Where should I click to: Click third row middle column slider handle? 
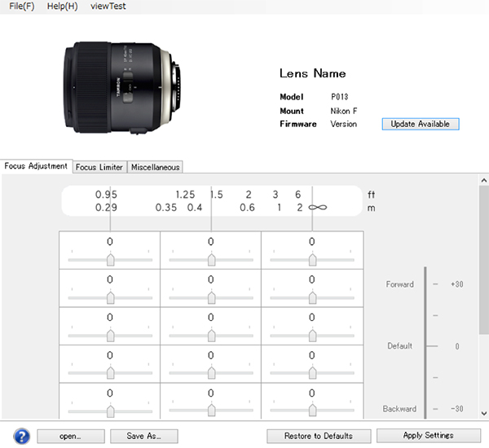211,334
